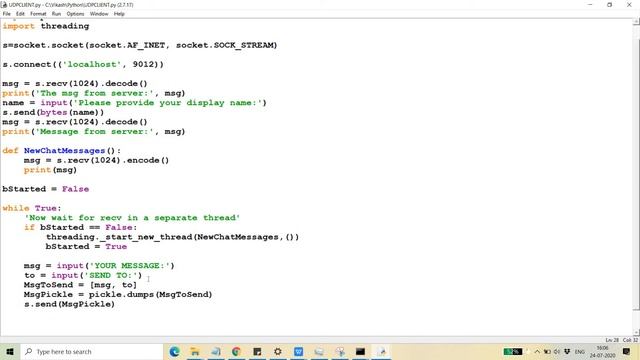Image resolution: width=640 pixels, height=360 pixels.
Task: Click 'bStarted = False' line
Action: coord(46,189)
